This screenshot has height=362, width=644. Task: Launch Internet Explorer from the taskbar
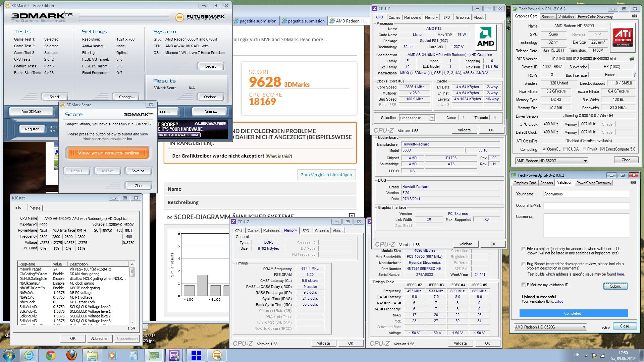29,355
